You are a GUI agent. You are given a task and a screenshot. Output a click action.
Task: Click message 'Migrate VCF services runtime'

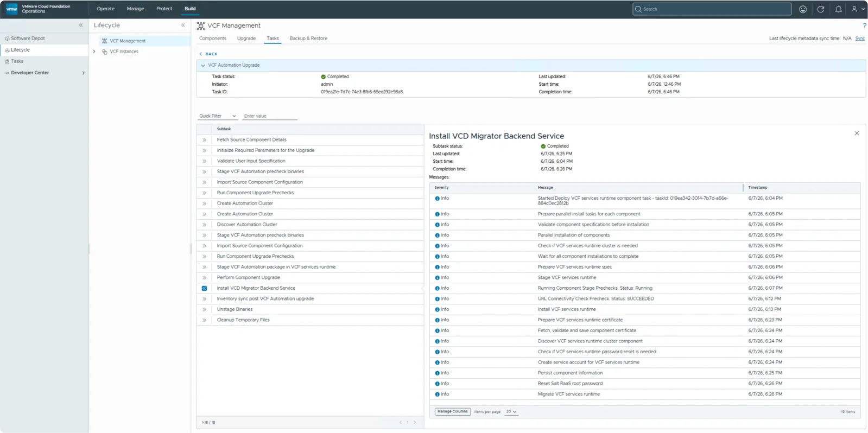coord(569,394)
